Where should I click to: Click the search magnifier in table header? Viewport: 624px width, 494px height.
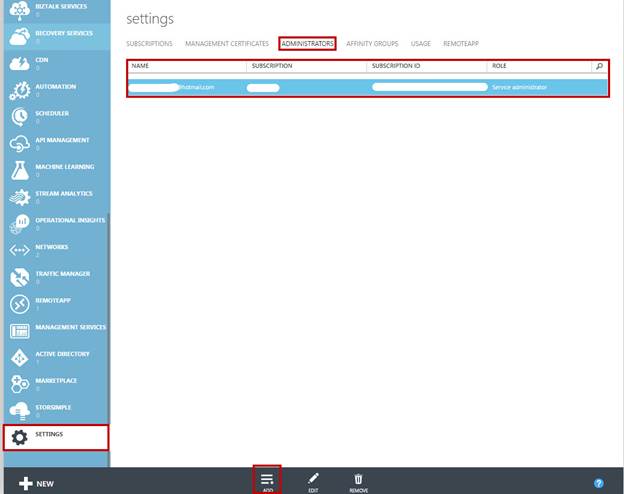point(599,66)
